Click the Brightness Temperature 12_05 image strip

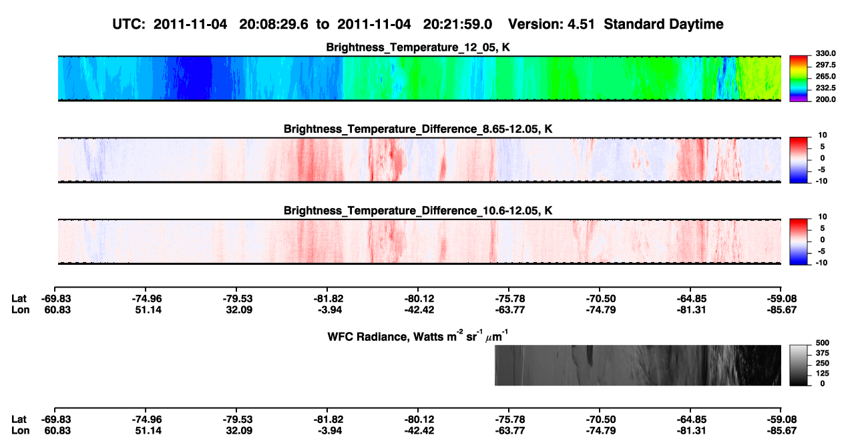[x=419, y=78]
